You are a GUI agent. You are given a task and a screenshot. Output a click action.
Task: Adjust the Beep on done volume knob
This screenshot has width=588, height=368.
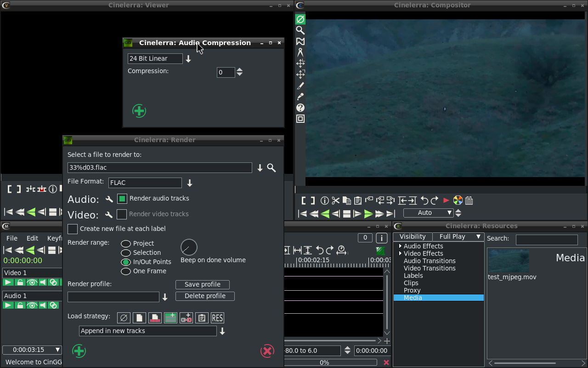click(x=189, y=247)
